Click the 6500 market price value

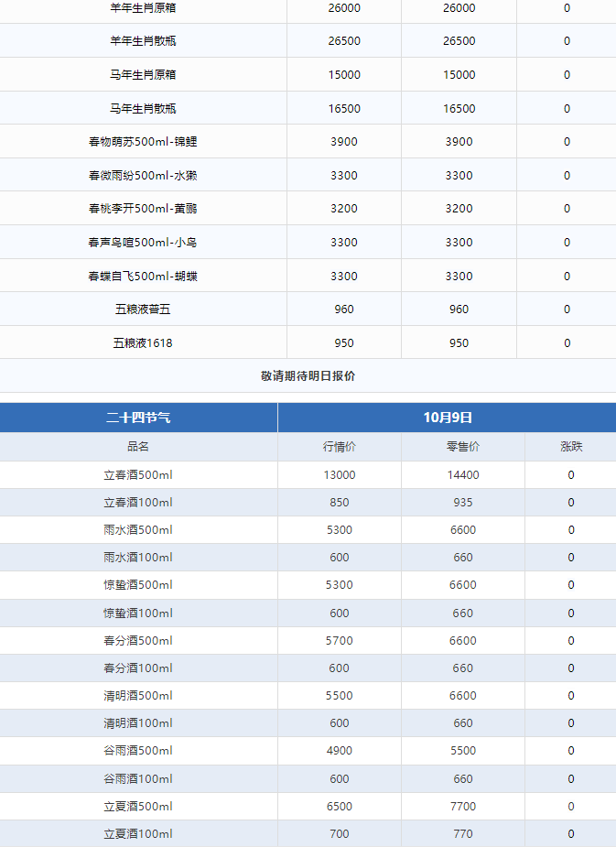coord(340,807)
